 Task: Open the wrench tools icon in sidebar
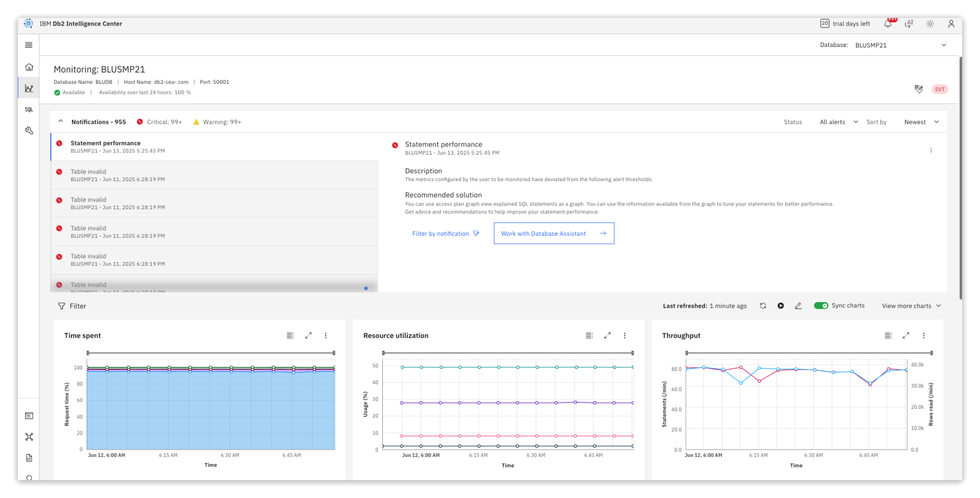point(29,131)
